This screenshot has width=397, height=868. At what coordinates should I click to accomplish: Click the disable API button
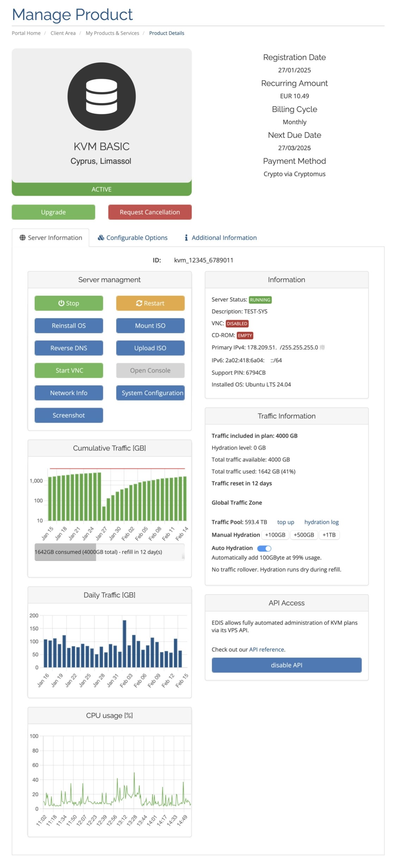tap(286, 665)
